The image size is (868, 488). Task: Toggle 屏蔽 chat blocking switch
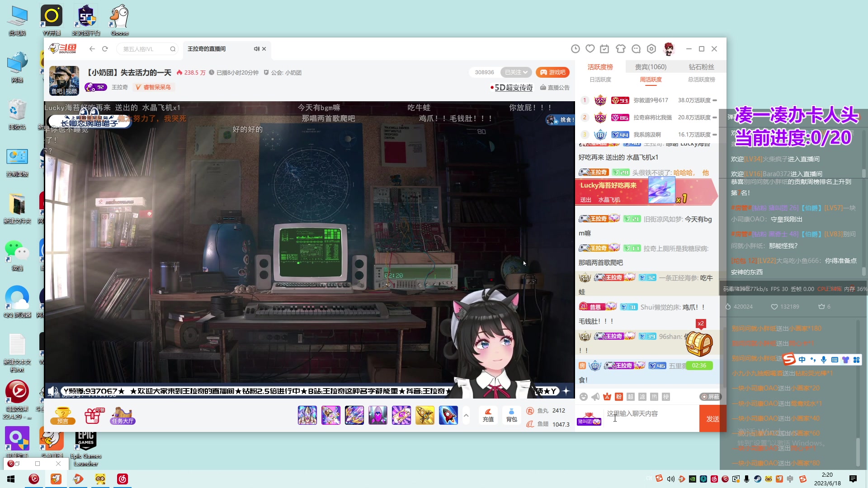pyautogui.click(x=710, y=397)
